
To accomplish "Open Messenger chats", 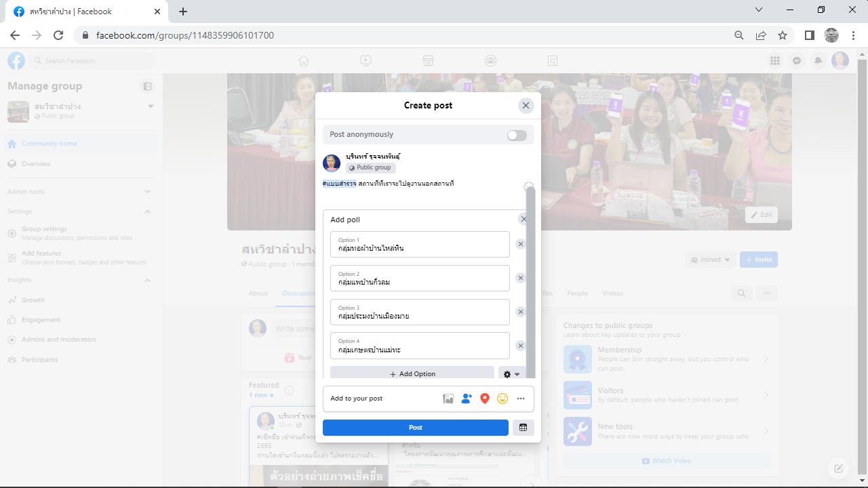I will pyautogui.click(x=797, y=61).
